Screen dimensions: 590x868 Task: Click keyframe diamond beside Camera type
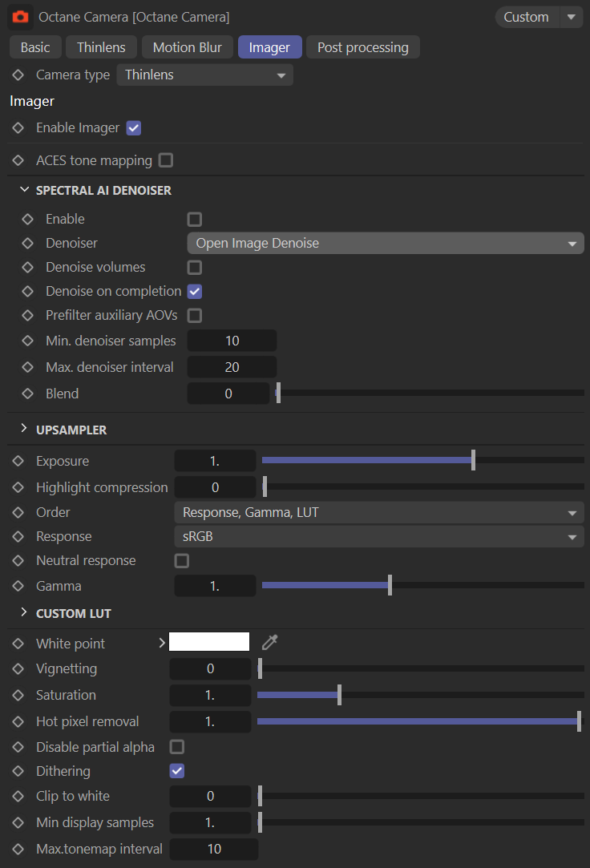coord(18,75)
